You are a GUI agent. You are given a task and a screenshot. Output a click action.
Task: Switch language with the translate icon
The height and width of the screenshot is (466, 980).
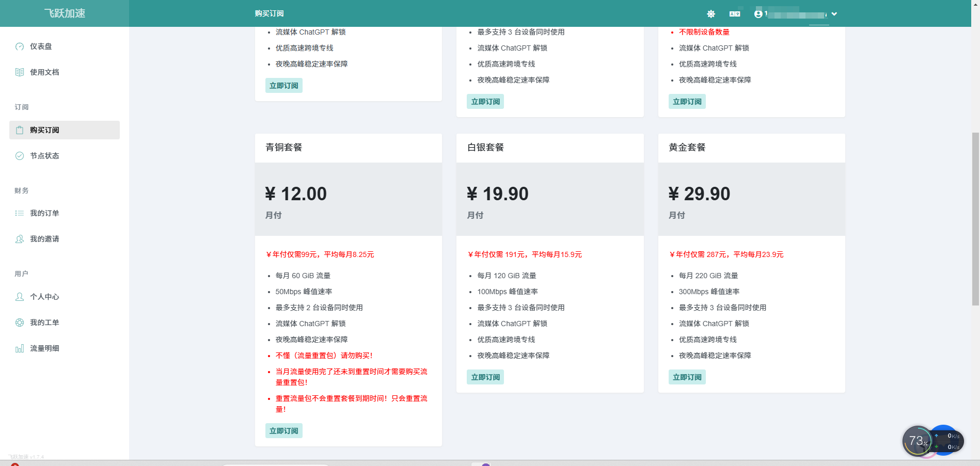click(x=735, y=14)
